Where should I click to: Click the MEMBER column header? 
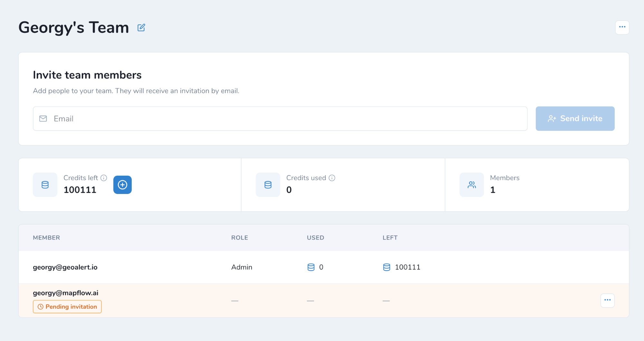coord(46,238)
